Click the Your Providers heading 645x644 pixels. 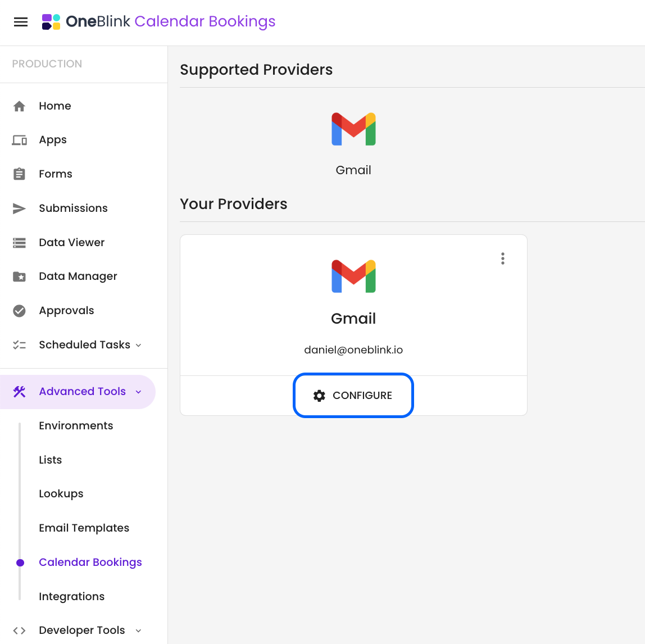coord(234,204)
